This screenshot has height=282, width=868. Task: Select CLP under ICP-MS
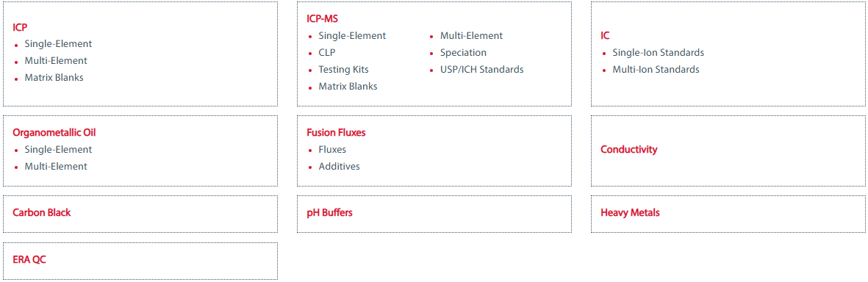tap(326, 53)
